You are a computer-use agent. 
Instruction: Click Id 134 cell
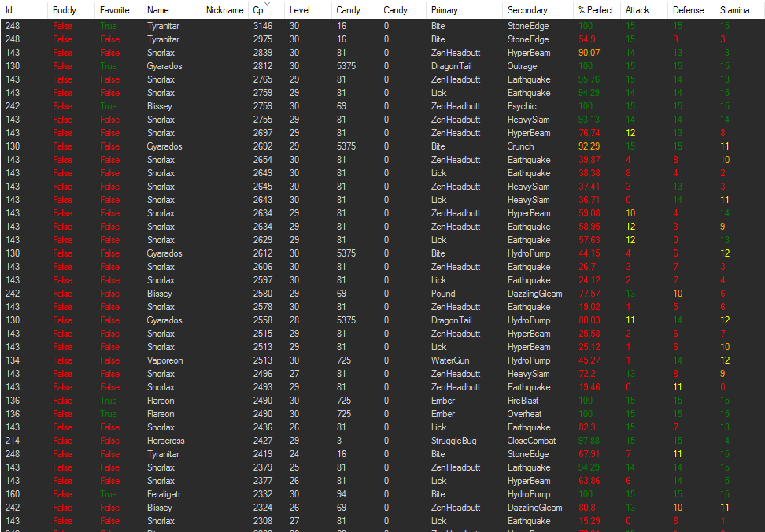point(13,360)
